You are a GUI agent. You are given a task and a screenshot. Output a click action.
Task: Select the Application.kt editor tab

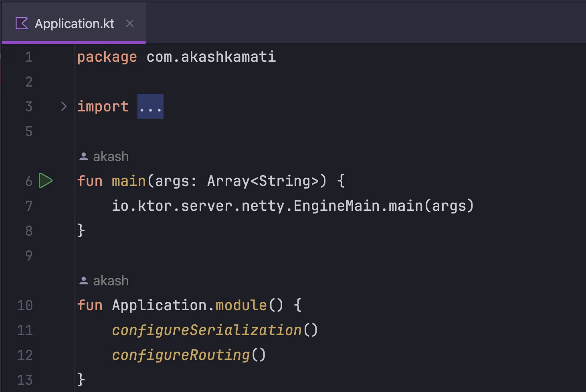74,24
